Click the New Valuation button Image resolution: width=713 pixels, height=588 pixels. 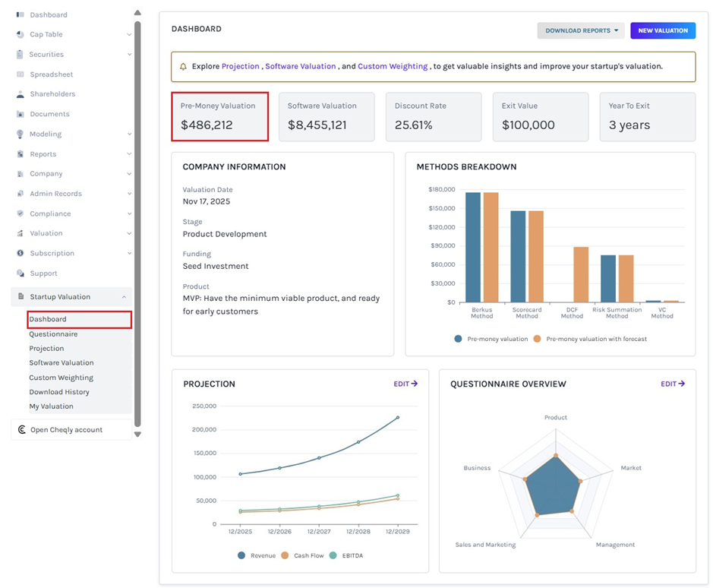coord(663,30)
